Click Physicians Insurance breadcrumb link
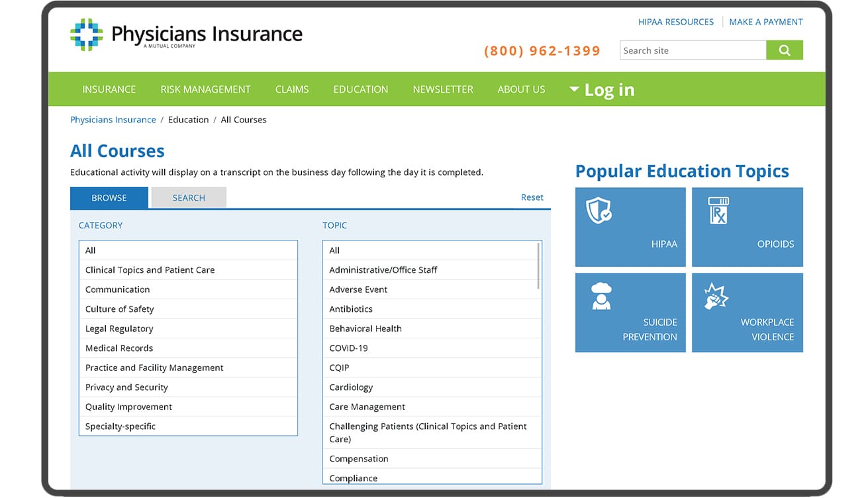Viewport: 868px width, 498px height. [x=113, y=120]
